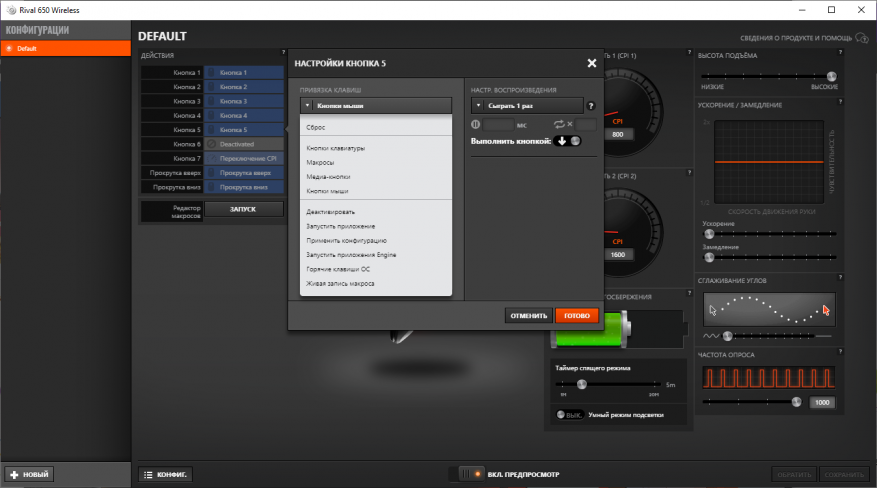Toggle Умный режим подсветки switch
Image resolution: width=877 pixels, height=488 pixels.
[569, 415]
